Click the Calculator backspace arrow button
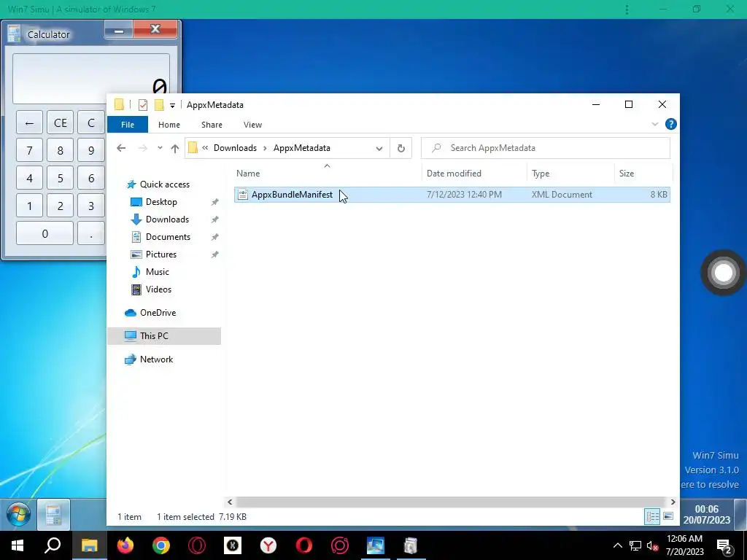 29,123
